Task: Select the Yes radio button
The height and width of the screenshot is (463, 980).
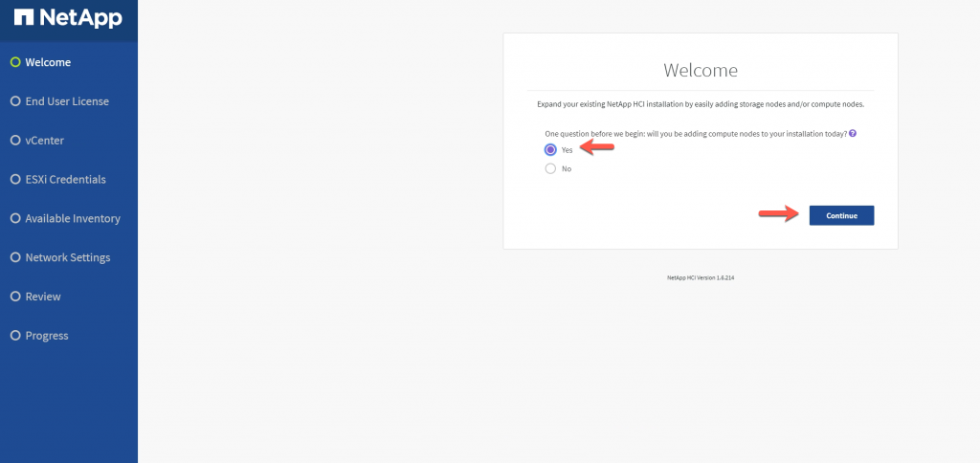Action: [x=550, y=149]
